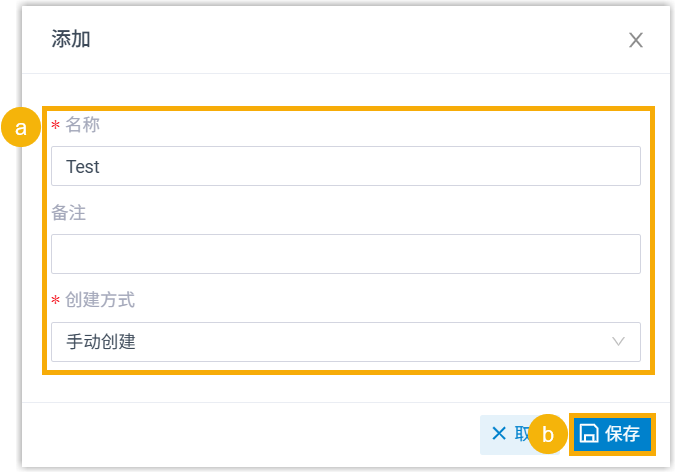Click the blank dialog footer left of cancel
The image size is (676, 473).
[x=250, y=434]
